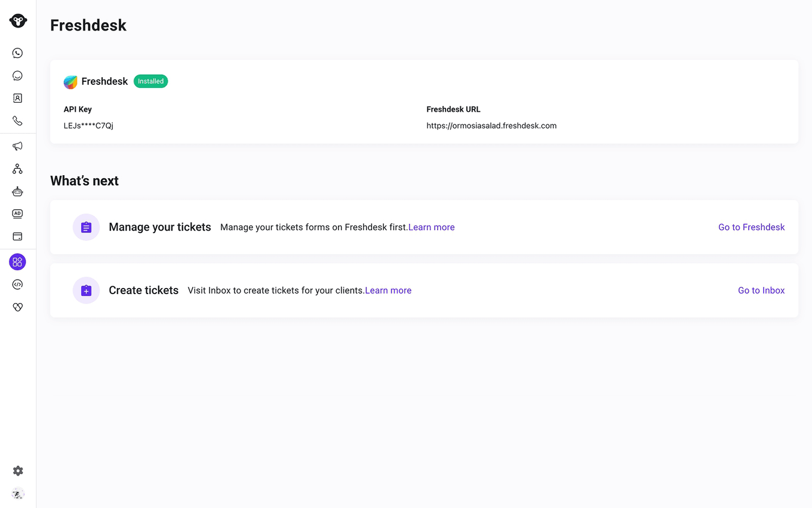Open Learn more link for Manage your tickets

(x=432, y=227)
